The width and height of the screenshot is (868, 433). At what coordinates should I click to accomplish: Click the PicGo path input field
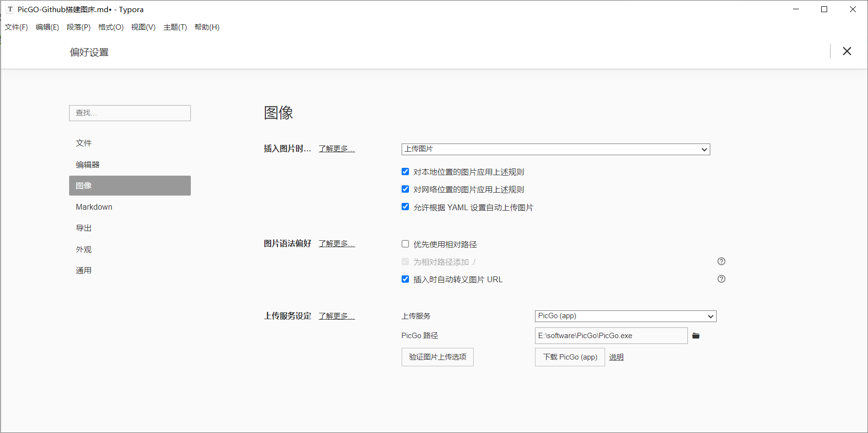(611, 336)
